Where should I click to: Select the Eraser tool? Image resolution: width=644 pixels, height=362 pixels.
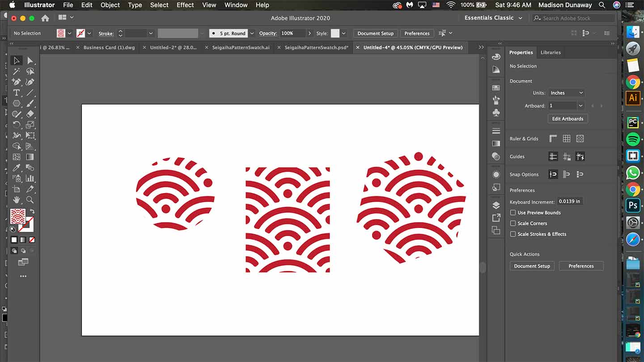pyautogui.click(x=30, y=114)
